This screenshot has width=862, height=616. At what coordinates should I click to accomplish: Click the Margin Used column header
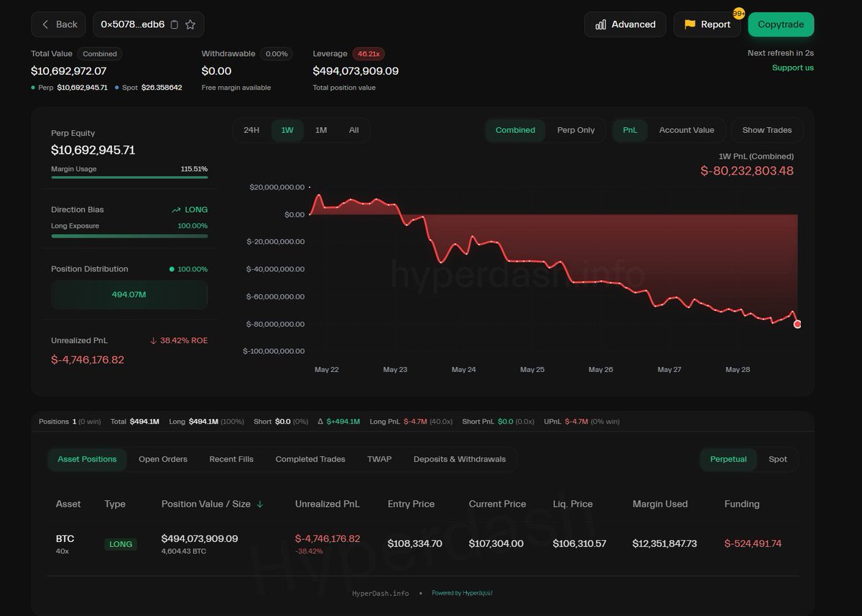coord(660,504)
